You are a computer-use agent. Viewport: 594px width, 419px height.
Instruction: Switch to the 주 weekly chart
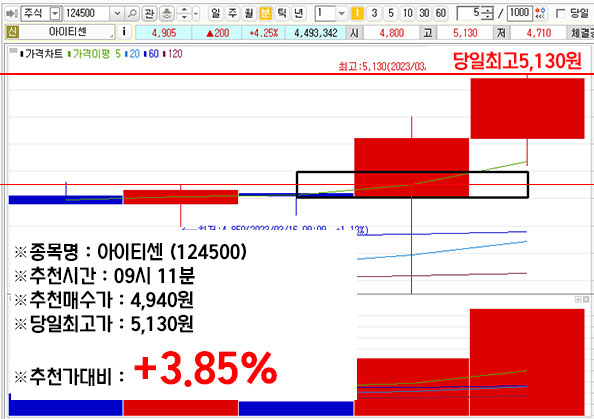pyautogui.click(x=232, y=14)
